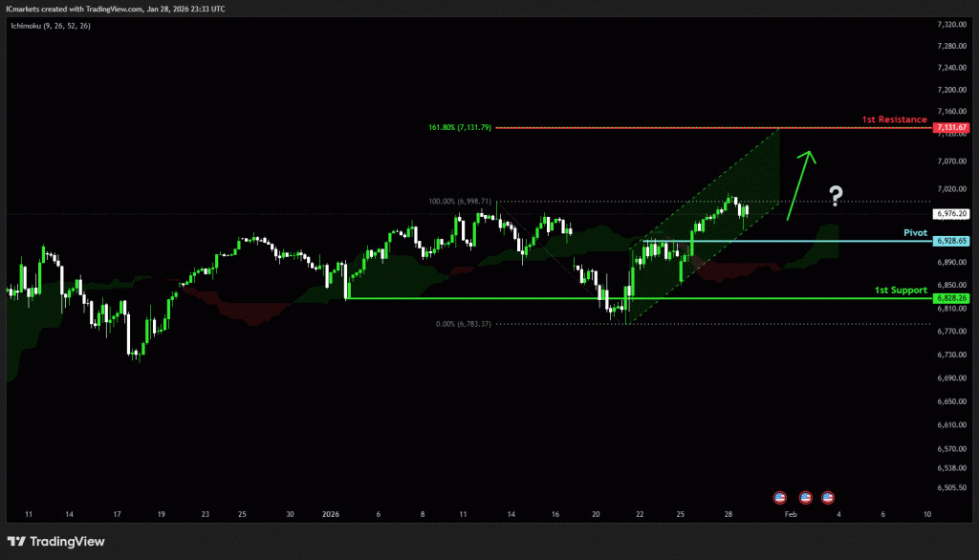Click the TradingView logo at bottom left

(56, 542)
